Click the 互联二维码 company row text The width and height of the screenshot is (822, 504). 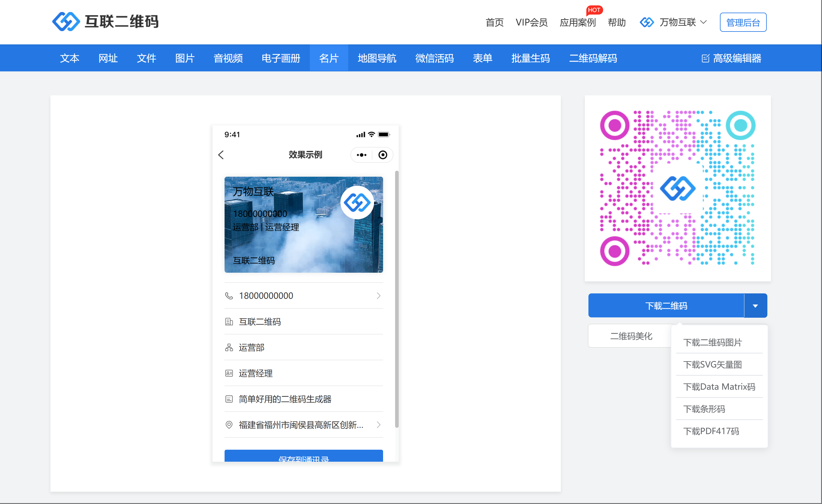click(260, 322)
